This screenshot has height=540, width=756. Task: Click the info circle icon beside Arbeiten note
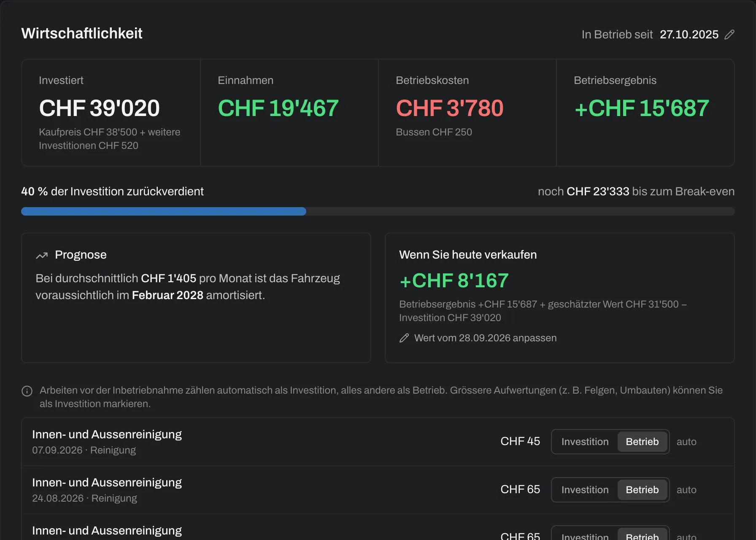pos(27,391)
